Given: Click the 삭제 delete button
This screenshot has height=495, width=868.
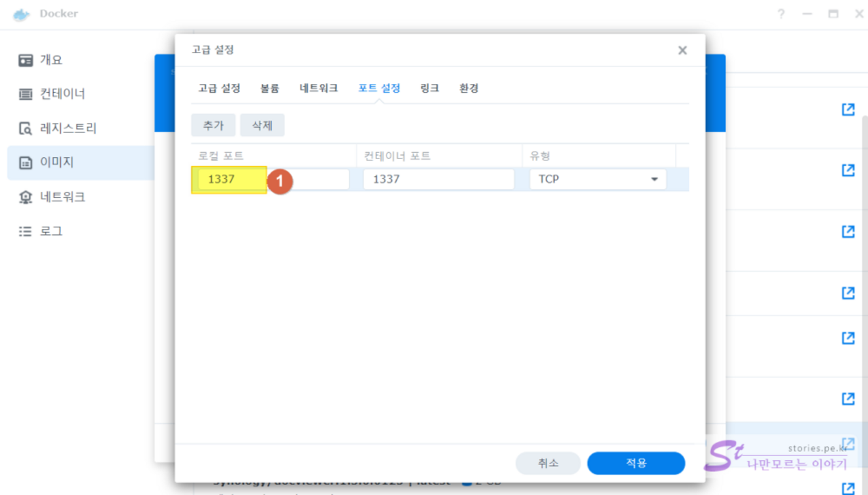Looking at the screenshot, I should coord(262,126).
